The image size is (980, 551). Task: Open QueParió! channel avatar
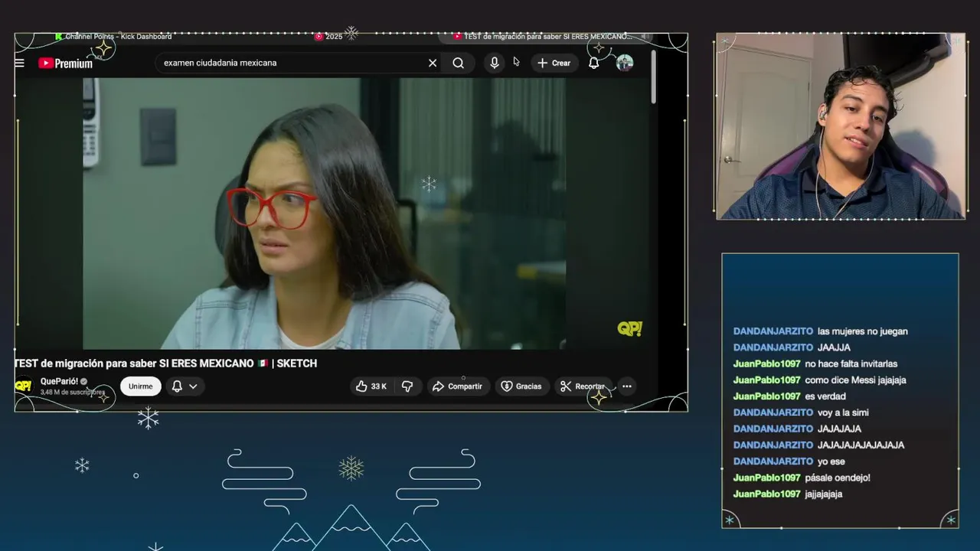coord(24,386)
